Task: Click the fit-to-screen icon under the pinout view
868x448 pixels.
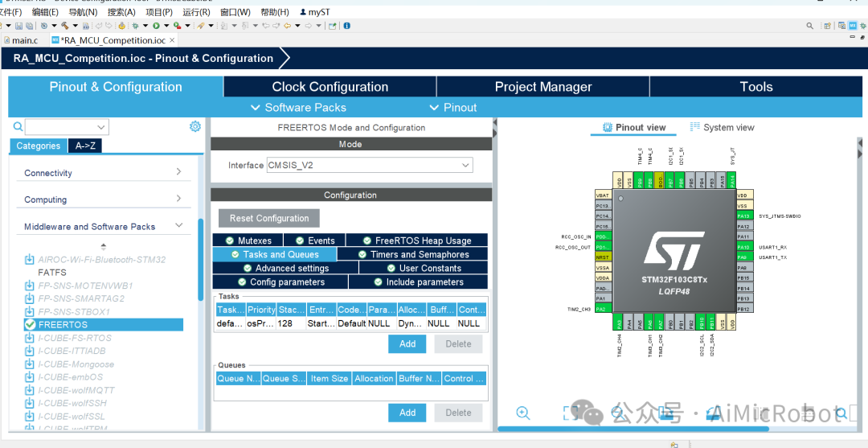Action: point(571,413)
